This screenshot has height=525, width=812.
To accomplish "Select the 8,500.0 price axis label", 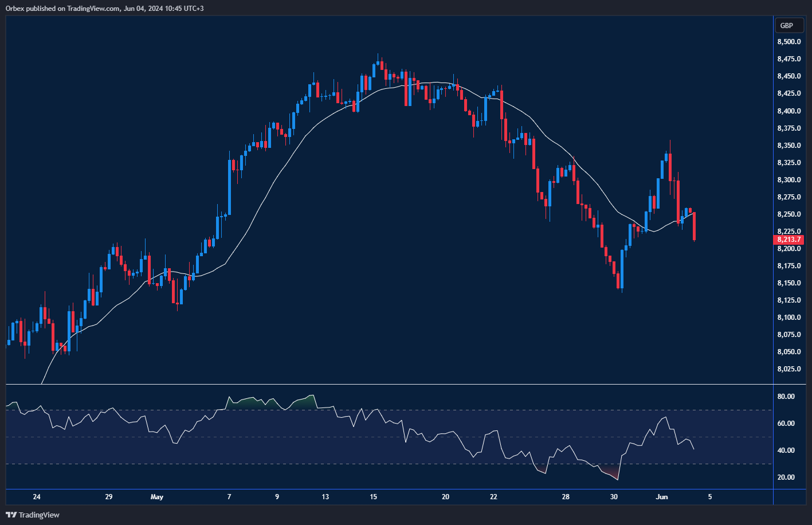I will [789, 42].
